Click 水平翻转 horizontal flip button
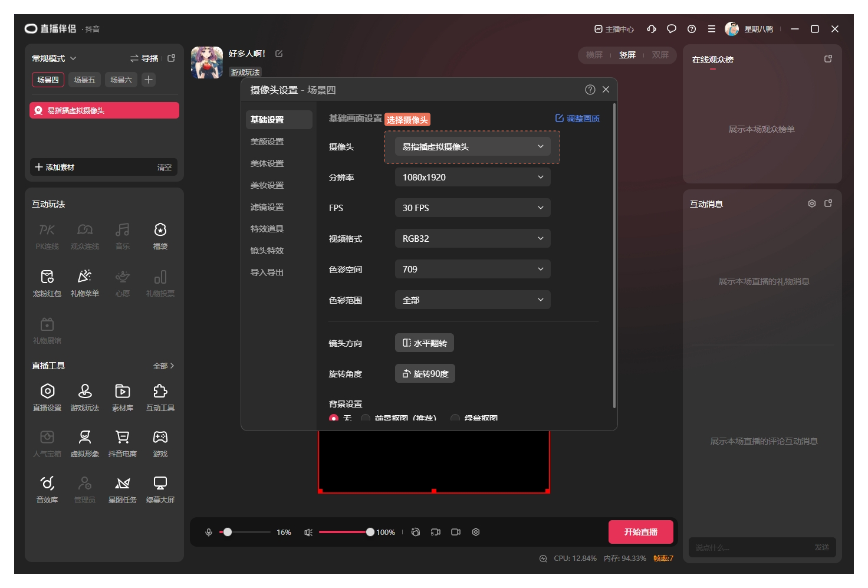 (x=425, y=343)
